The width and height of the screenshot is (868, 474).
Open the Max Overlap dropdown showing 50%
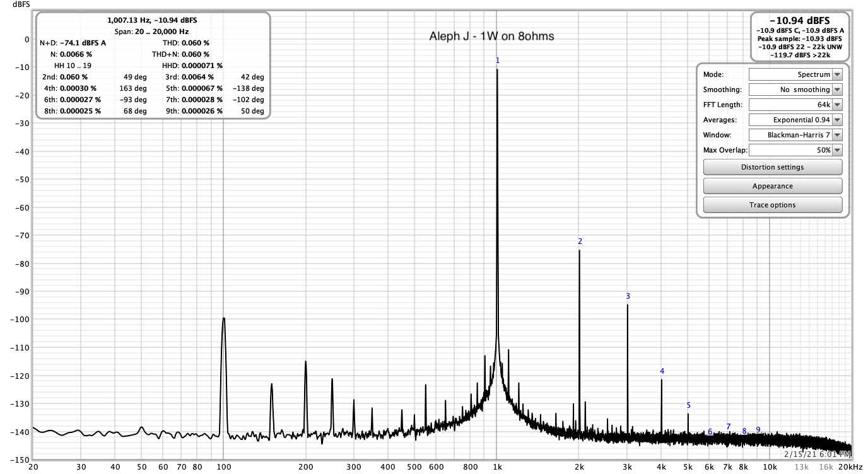795,150
